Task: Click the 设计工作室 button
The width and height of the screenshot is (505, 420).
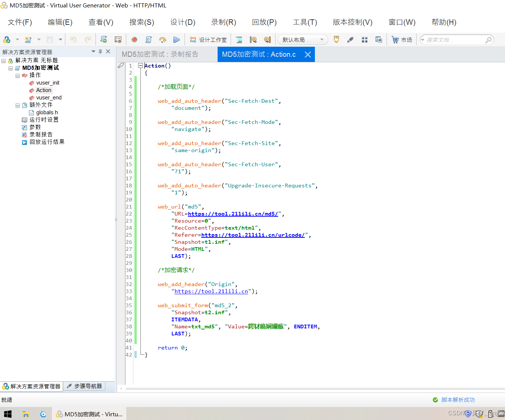Action: 208,40
